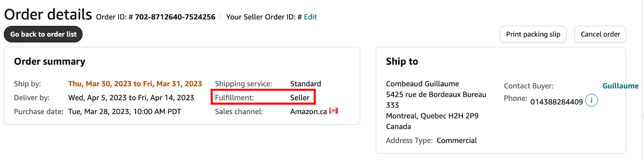Viewport: 644px width, 161px height.
Task: Click the highlighted Fulfillment Seller field
Action: (x=263, y=97)
